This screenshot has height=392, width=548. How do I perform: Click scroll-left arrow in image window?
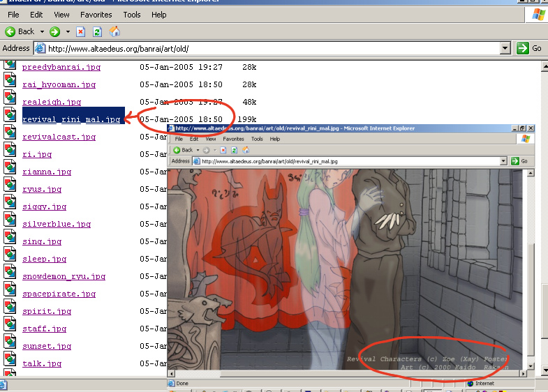(x=171, y=373)
